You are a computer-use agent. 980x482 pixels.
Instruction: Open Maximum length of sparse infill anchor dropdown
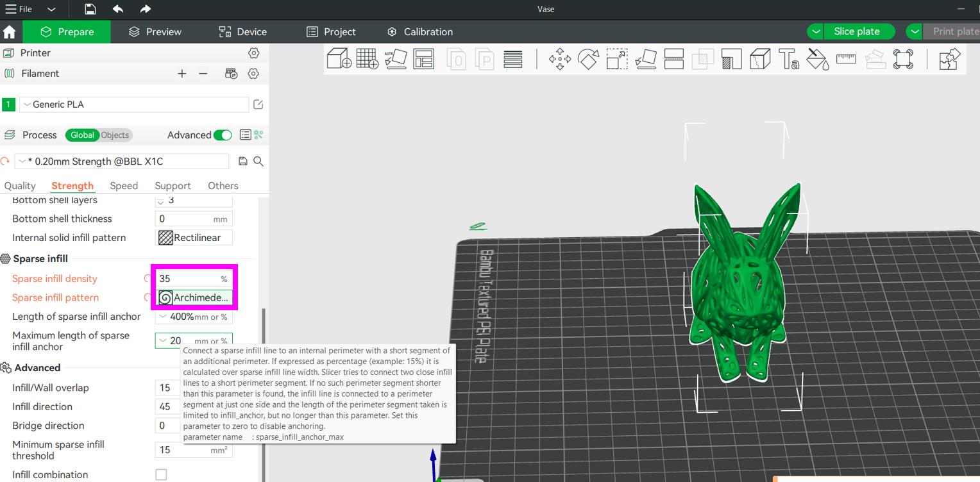[194, 340]
